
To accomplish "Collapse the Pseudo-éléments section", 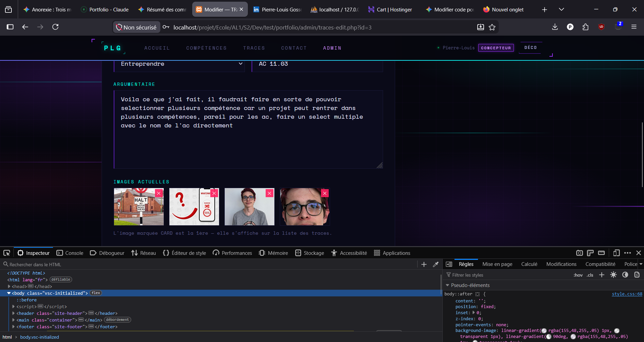I will (447, 285).
